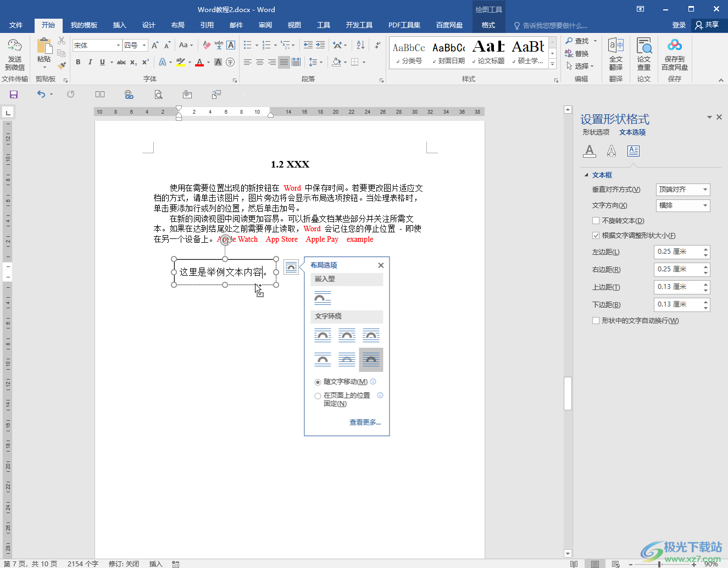Screen dimensions: 728x568
Task: Apply strikethrough to text
Action: 121,62
